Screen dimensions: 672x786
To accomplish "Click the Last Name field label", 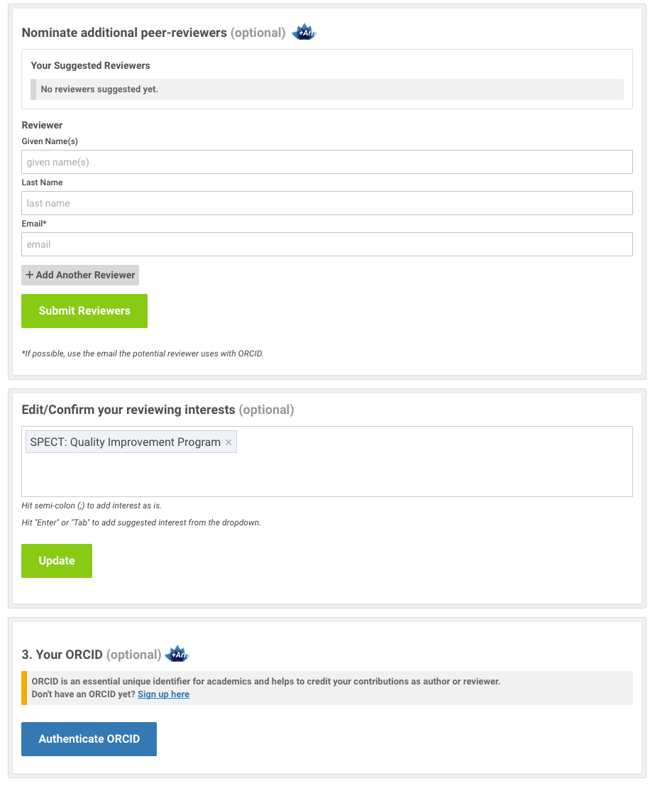I will click(x=42, y=182).
